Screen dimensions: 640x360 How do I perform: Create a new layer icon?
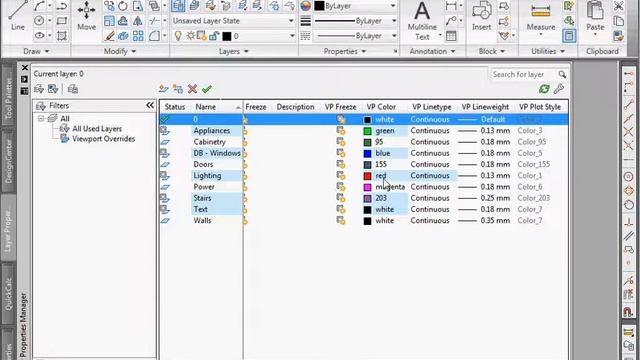[x=164, y=89]
